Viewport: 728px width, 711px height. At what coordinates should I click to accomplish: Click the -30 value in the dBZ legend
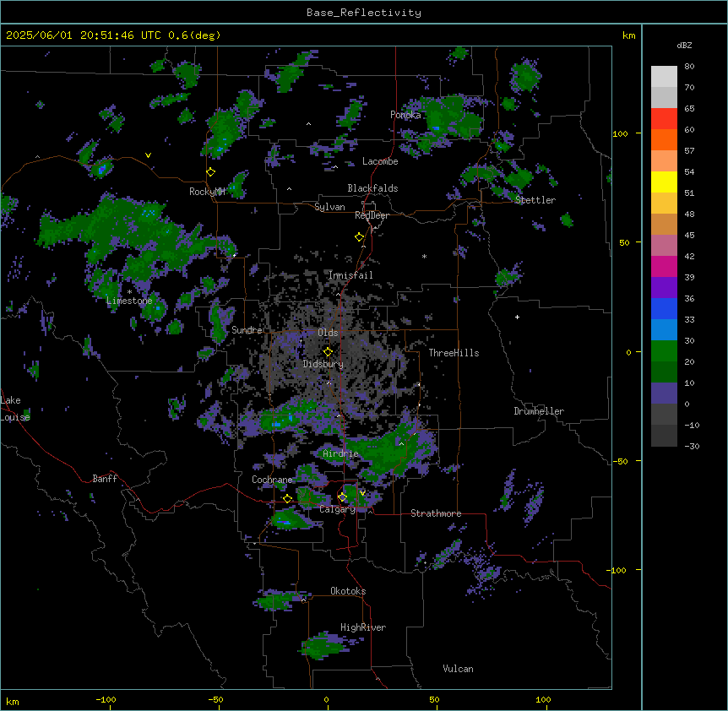click(692, 447)
